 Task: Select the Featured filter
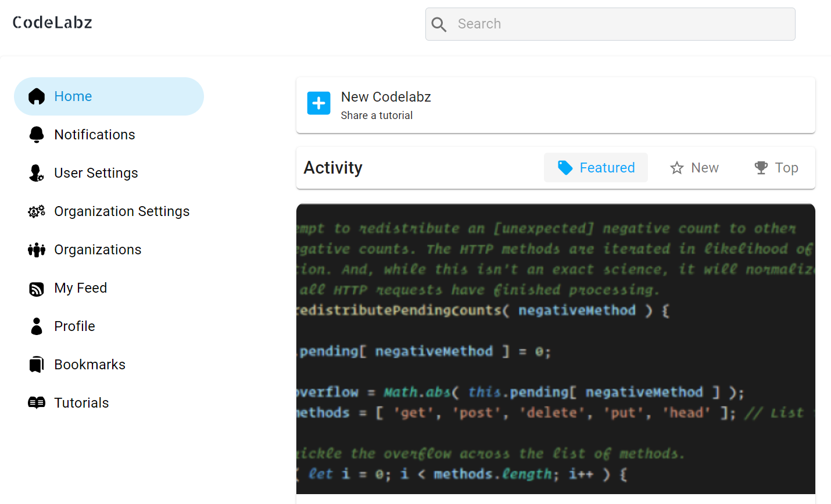(x=596, y=167)
